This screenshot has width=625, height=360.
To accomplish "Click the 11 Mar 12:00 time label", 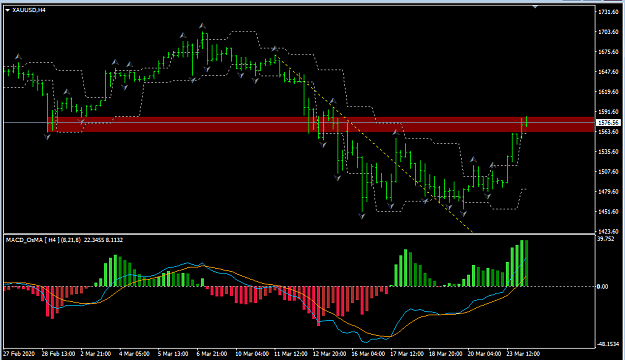I will pos(291,354).
